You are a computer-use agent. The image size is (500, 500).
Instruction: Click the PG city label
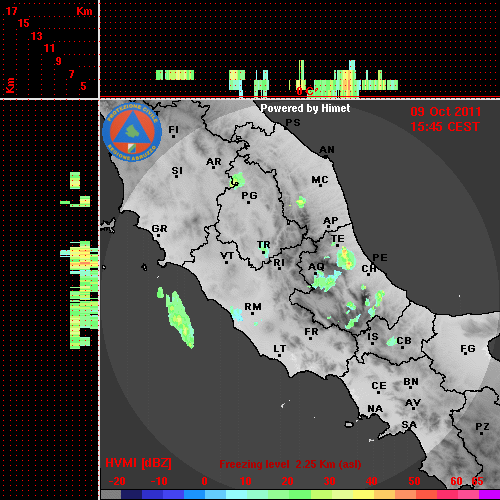(x=249, y=195)
